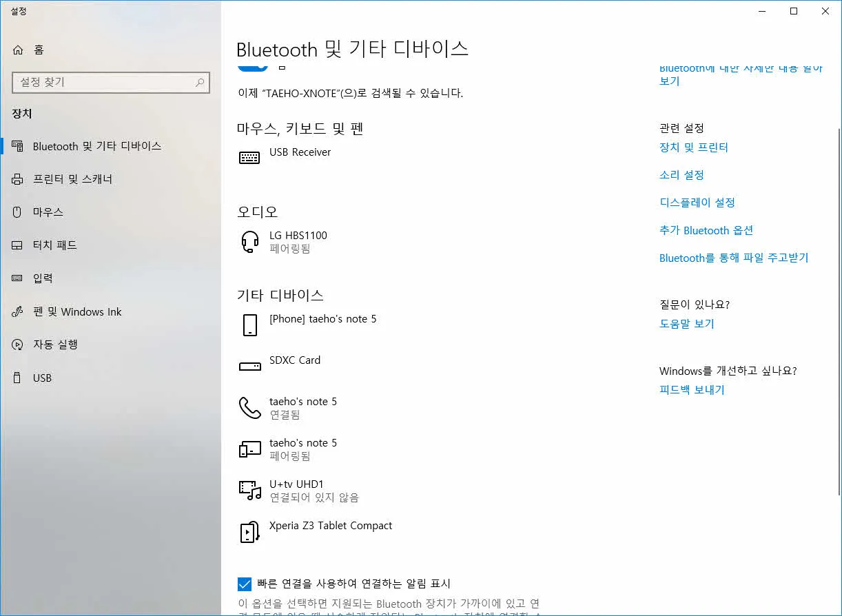Select the LG HBS1100 headset icon

point(249,242)
